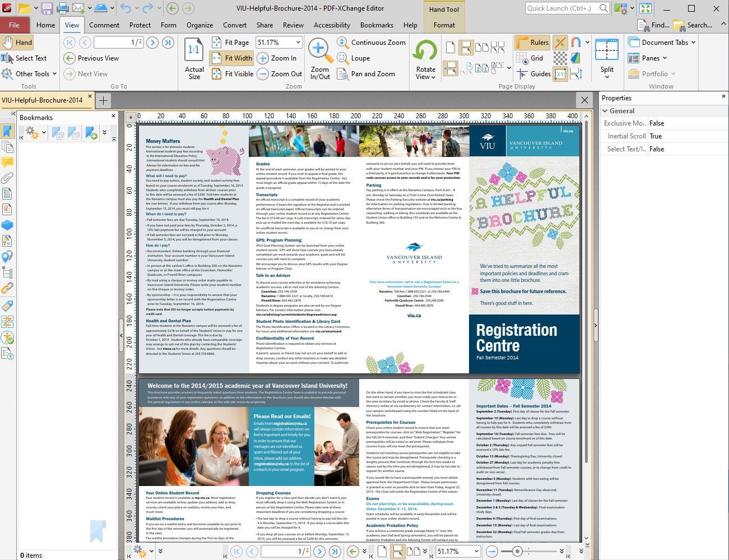Toggle Rulers visibility in Page Display

[531, 42]
